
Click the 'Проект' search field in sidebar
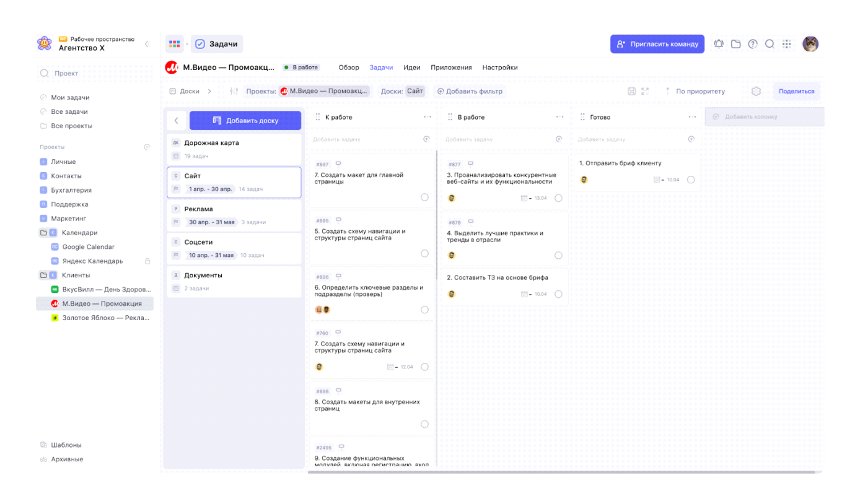pyautogui.click(x=96, y=73)
